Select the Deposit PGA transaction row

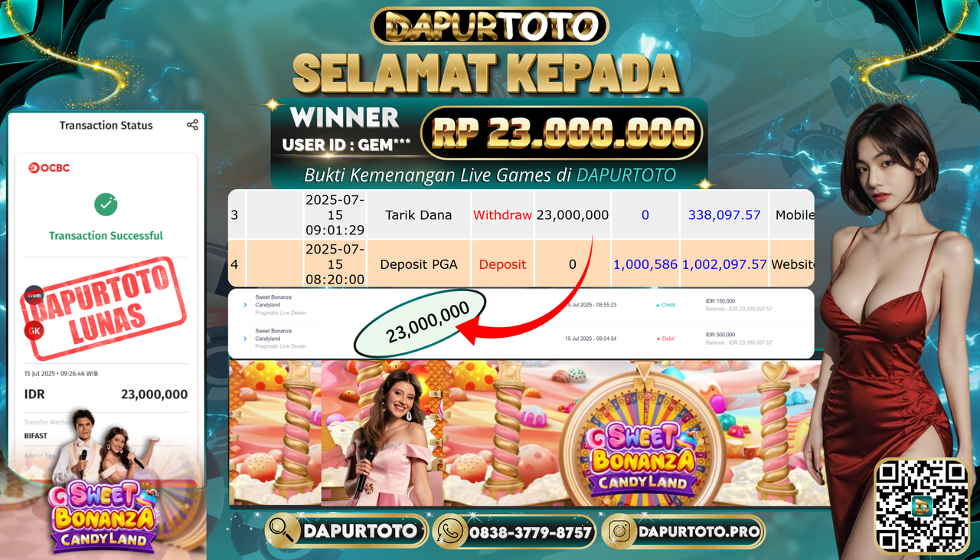tap(521, 264)
